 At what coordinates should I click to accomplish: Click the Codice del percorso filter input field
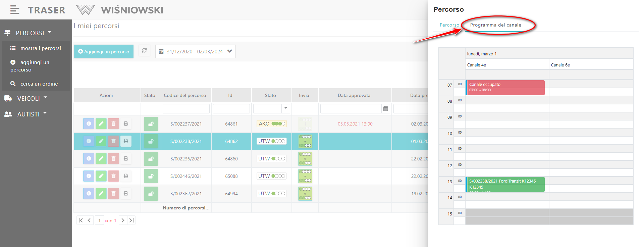tap(186, 109)
